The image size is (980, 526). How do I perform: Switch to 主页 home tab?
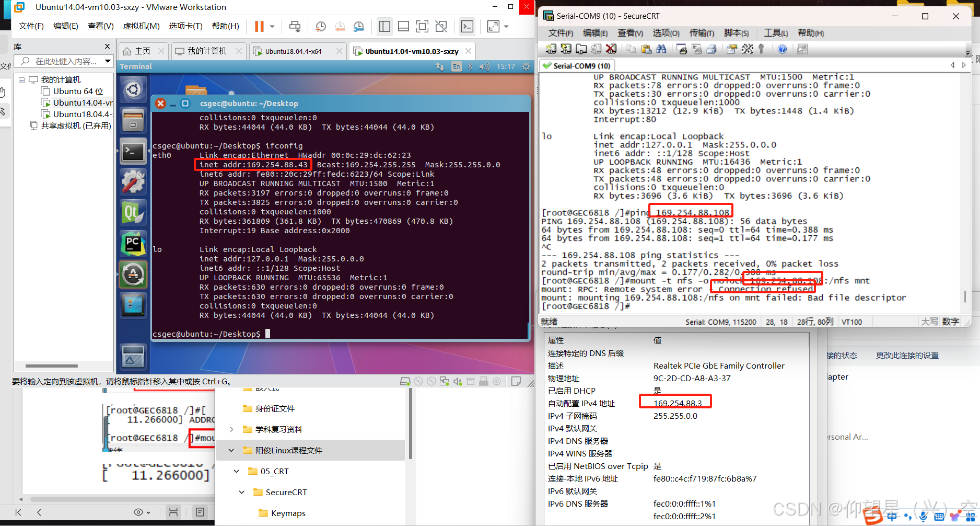pos(143,51)
